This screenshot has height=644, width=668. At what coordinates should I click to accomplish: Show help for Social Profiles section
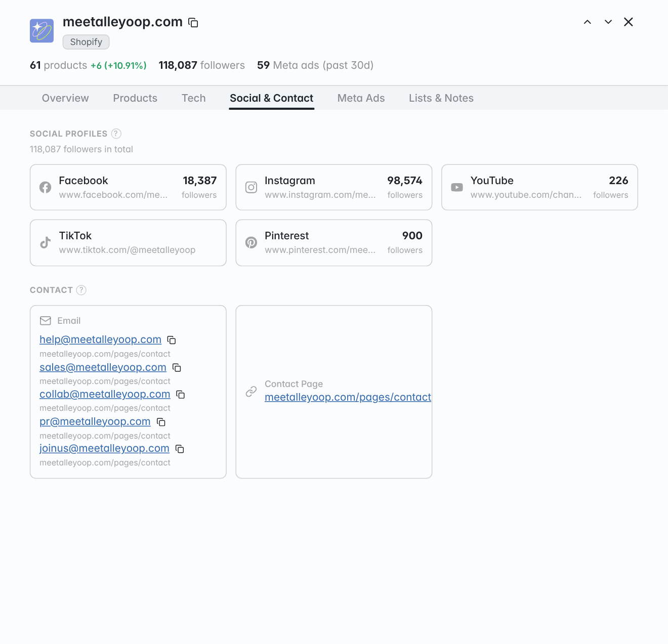click(116, 134)
